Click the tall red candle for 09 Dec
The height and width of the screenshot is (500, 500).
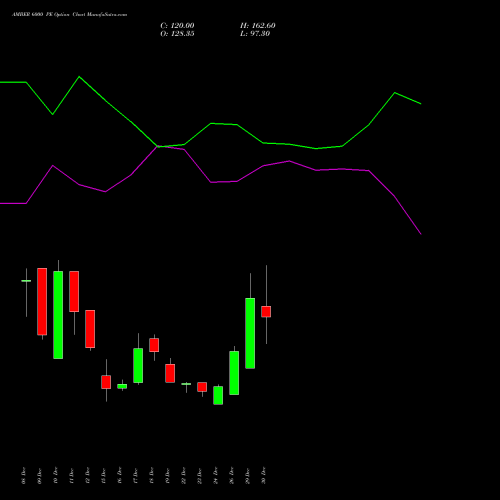[42, 301]
